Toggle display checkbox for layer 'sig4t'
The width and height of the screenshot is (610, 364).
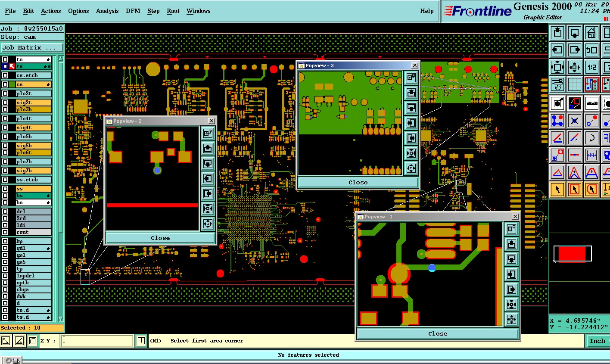pos(5,128)
